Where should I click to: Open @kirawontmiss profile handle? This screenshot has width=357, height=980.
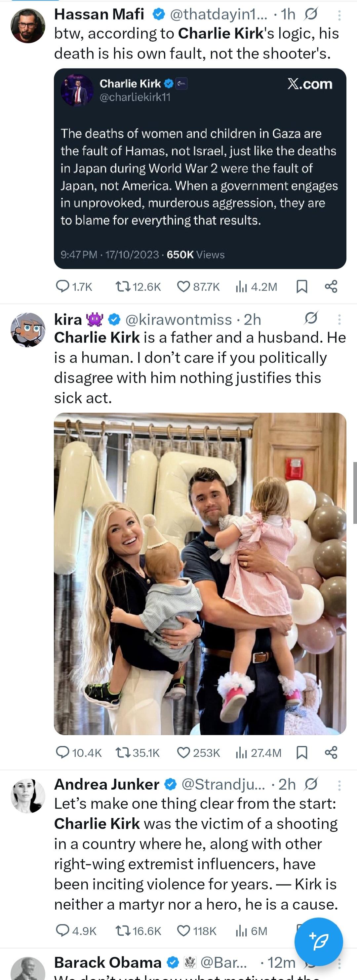coord(178,320)
